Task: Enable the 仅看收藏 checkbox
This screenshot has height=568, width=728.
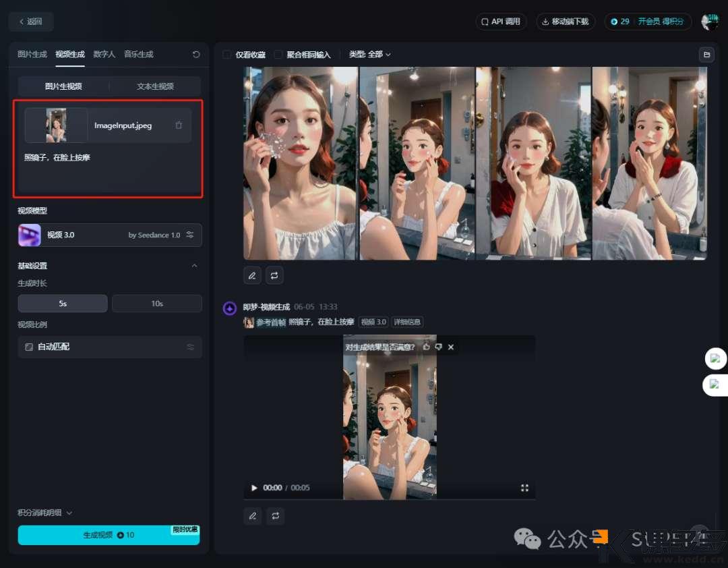Action: pyautogui.click(x=227, y=55)
